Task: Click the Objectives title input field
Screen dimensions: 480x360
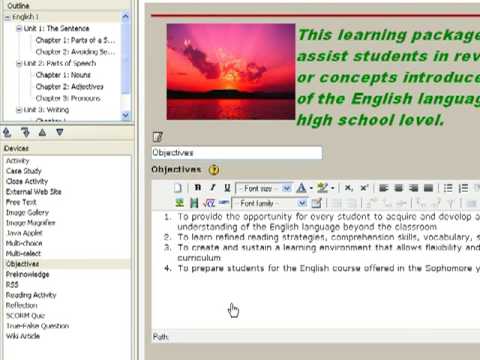Action: (x=237, y=153)
